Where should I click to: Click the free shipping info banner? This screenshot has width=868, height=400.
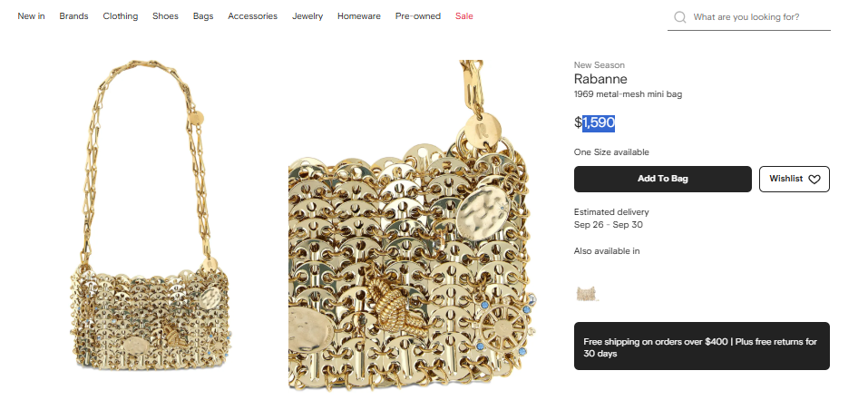coord(701,346)
